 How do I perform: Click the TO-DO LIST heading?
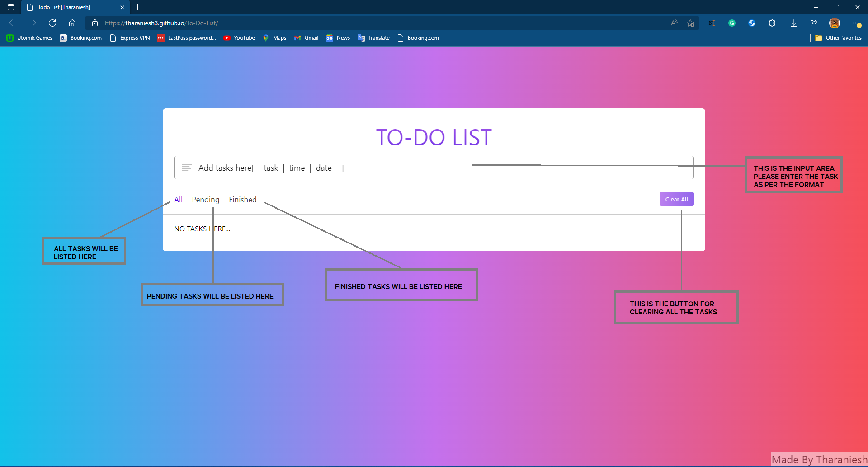tap(434, 137)
